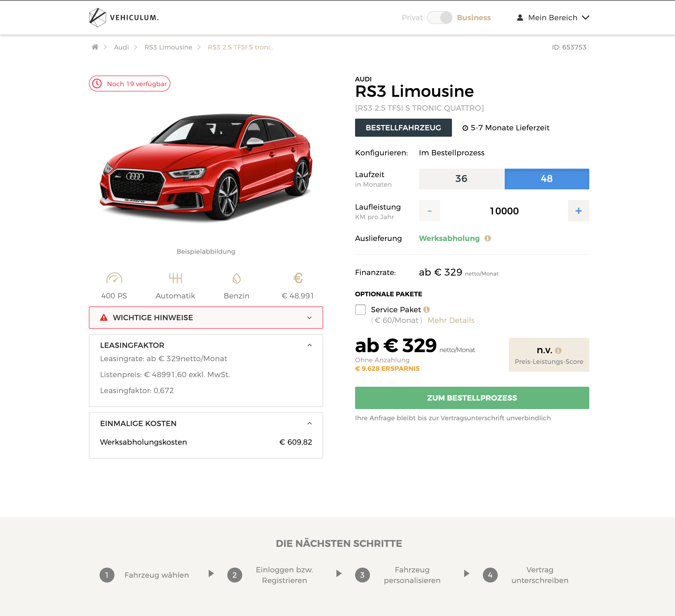
Task: Select the Privat label
Action: click(x=412, y=18)
